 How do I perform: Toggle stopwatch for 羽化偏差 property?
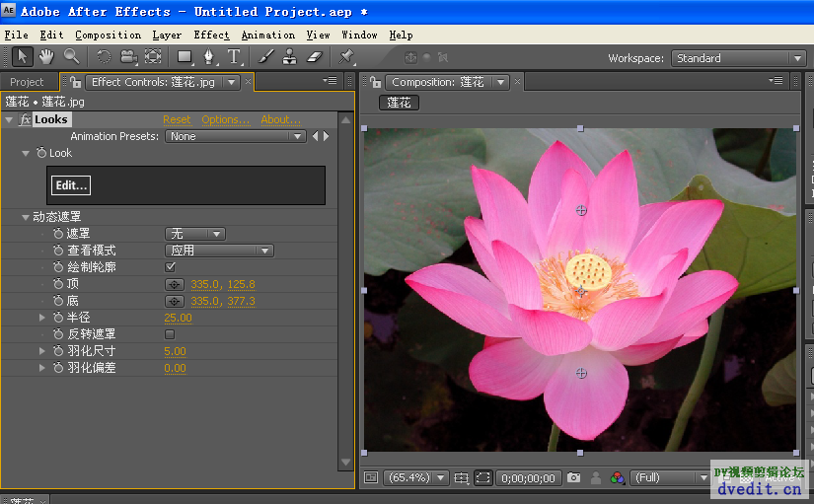coord(58,368)
